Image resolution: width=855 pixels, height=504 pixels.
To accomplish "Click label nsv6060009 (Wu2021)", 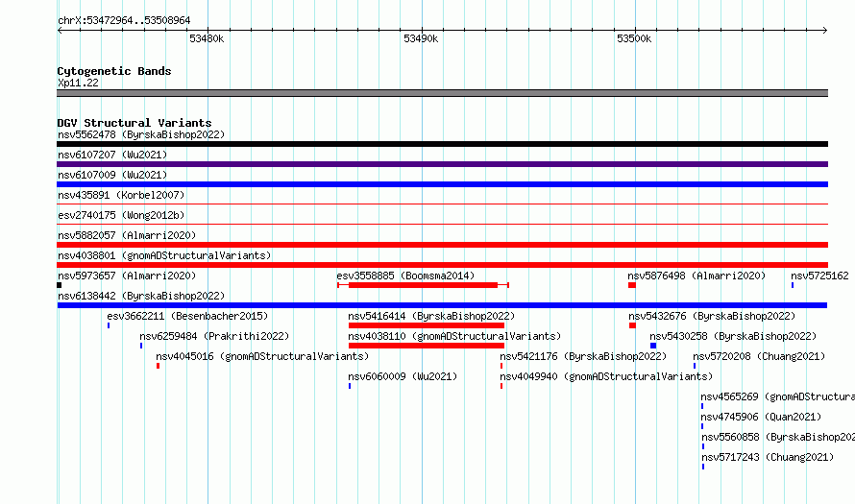I will (x=403, y=376).
